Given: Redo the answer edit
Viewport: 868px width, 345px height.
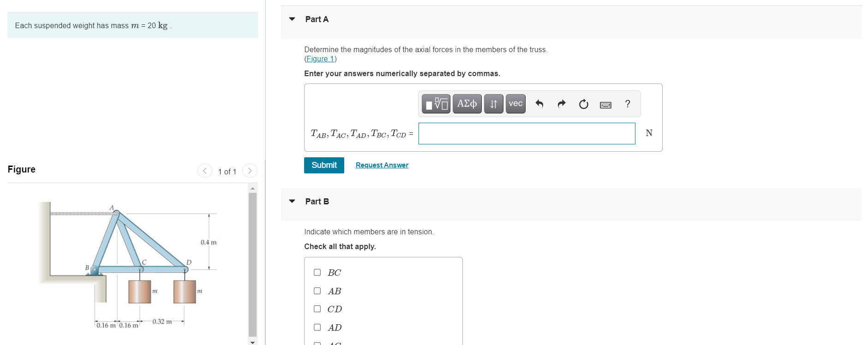Looking at the screenshot, I should 561,104.
